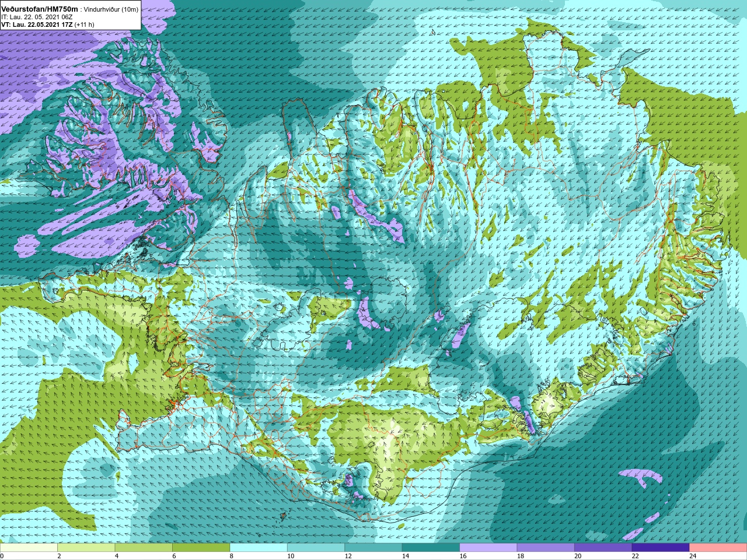Click the IT: Lau. 22. 05. 2021 06Z line
Viewport: 747px width, 560px height.
pyautogui.click(x=37, y=17)
